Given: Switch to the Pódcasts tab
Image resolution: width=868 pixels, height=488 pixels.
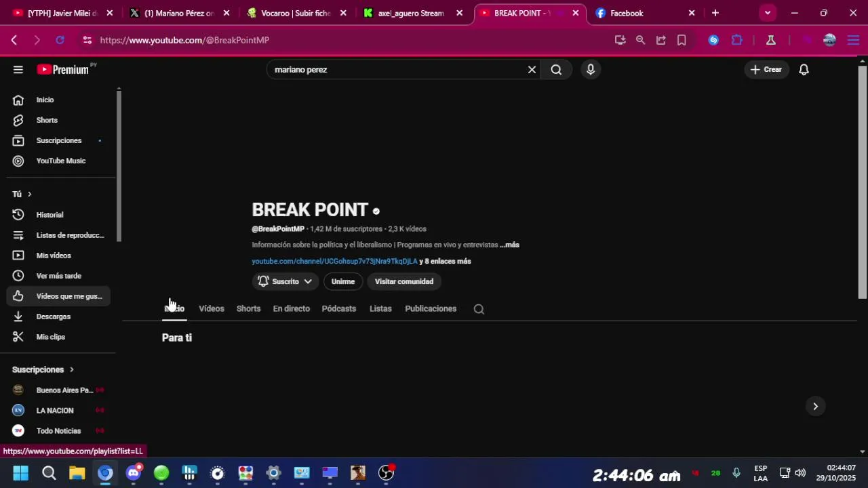Looking at the screenshot, I should 339,308.
